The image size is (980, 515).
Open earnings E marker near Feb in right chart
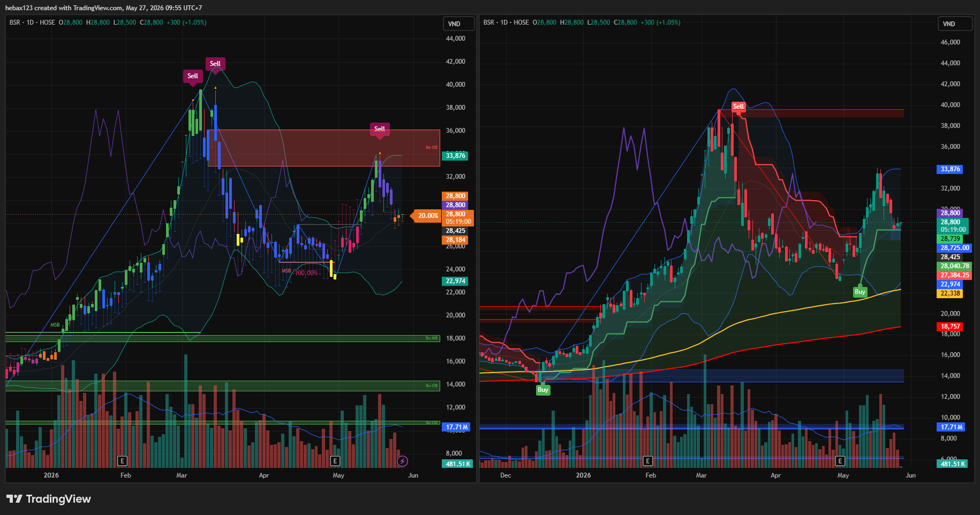[x=647, y=461]
